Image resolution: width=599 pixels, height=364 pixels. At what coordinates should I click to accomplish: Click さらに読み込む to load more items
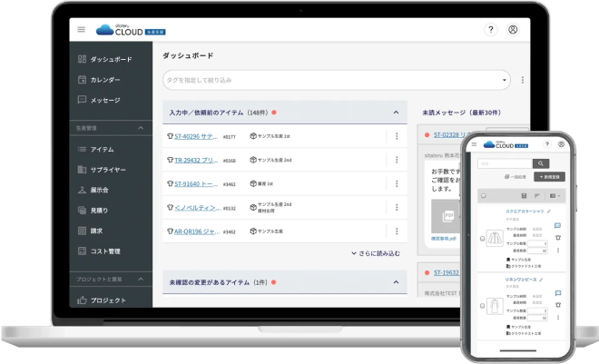376,253
